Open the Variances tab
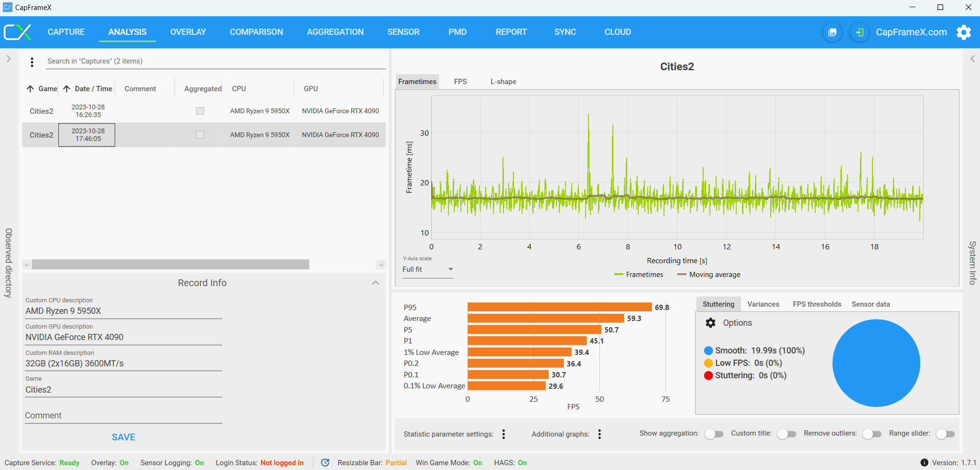The image size is (980, 470). [x=763, y=304]
